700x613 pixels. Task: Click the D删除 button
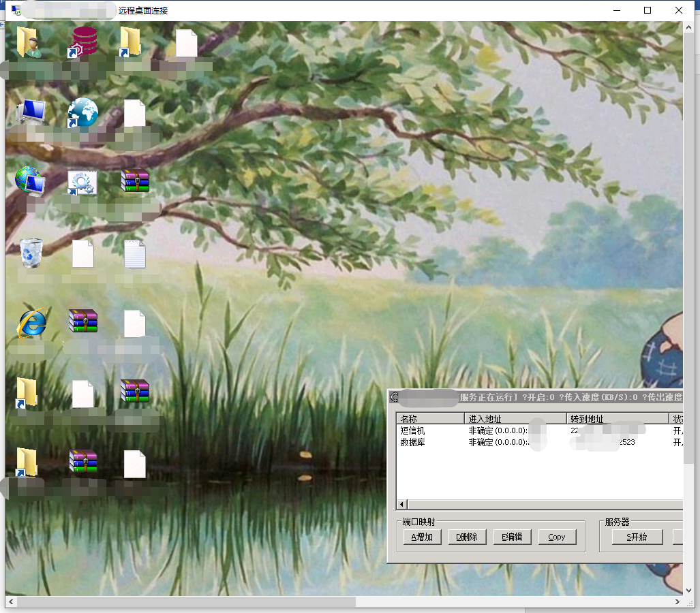click(x=467, y=537)
